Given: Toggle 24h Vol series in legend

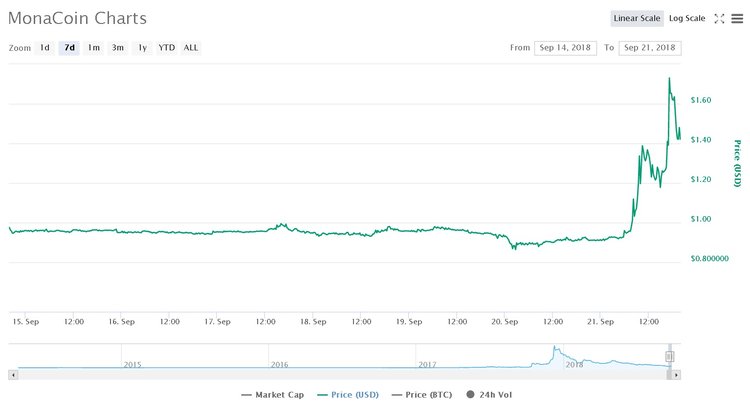Looking at the screenshot, I should [489, 395].
